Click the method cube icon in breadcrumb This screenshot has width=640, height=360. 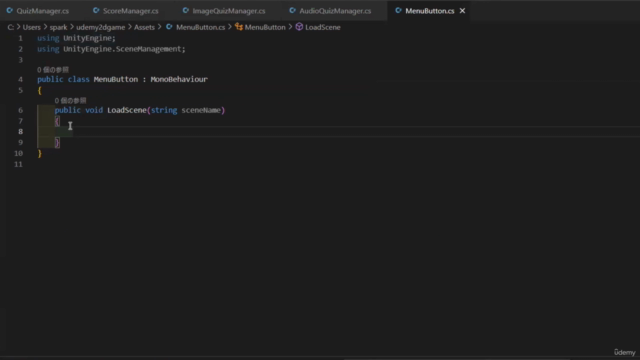tap(299, 27)
